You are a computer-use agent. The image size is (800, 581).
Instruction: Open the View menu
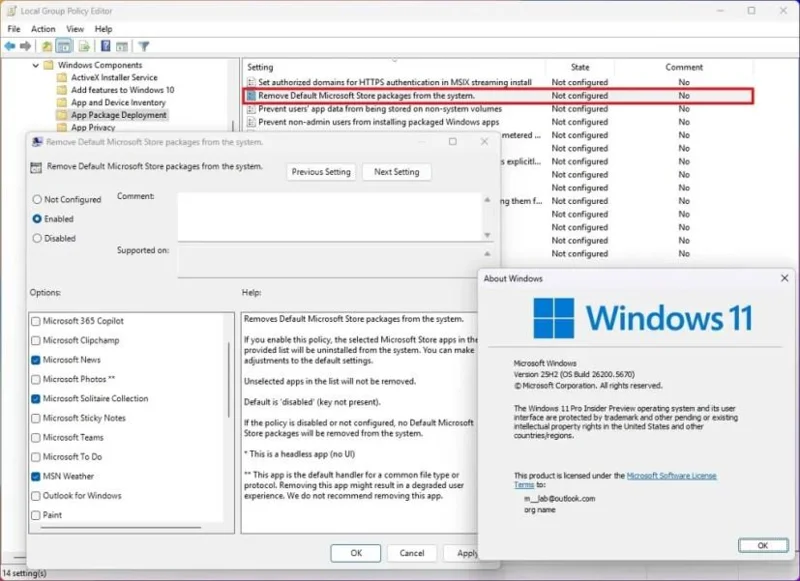75,29
